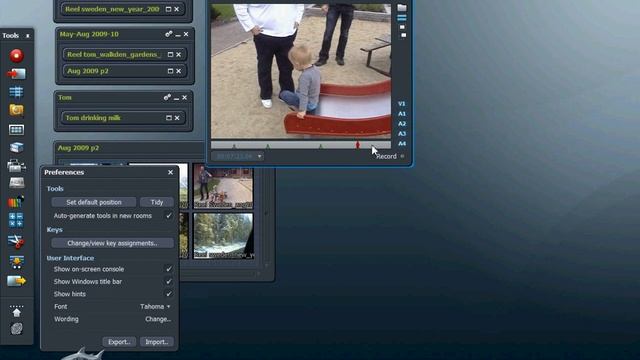Open Reel tom_walkden_gardens_ entry in rack
This screenshot has height=360, width=640.
click(114, 54)
